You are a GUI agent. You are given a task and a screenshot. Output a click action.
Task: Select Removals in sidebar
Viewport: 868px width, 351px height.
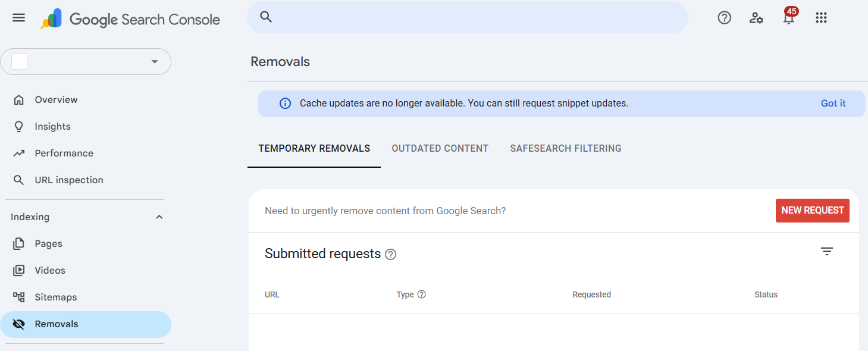[x=86, y=324]
